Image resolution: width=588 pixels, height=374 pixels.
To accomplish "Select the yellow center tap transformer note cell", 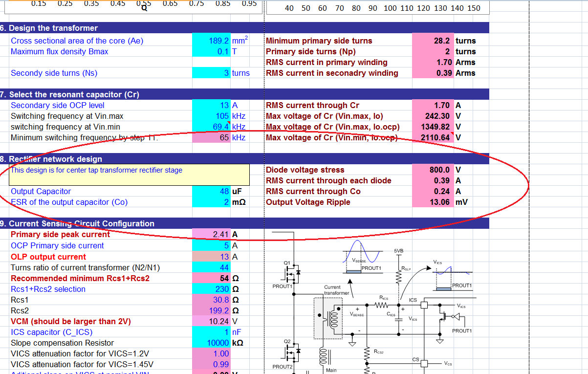I will [130, 175].
